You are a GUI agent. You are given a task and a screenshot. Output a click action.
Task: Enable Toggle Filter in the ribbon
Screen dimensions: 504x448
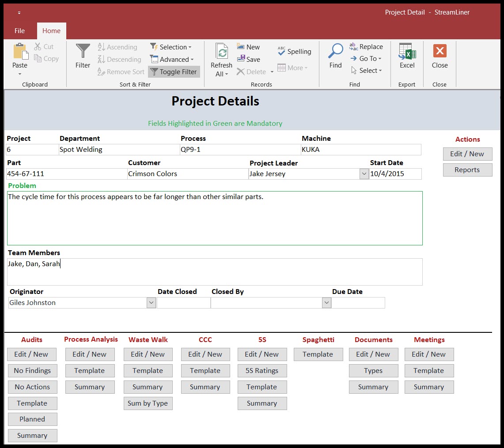point(174,72)
